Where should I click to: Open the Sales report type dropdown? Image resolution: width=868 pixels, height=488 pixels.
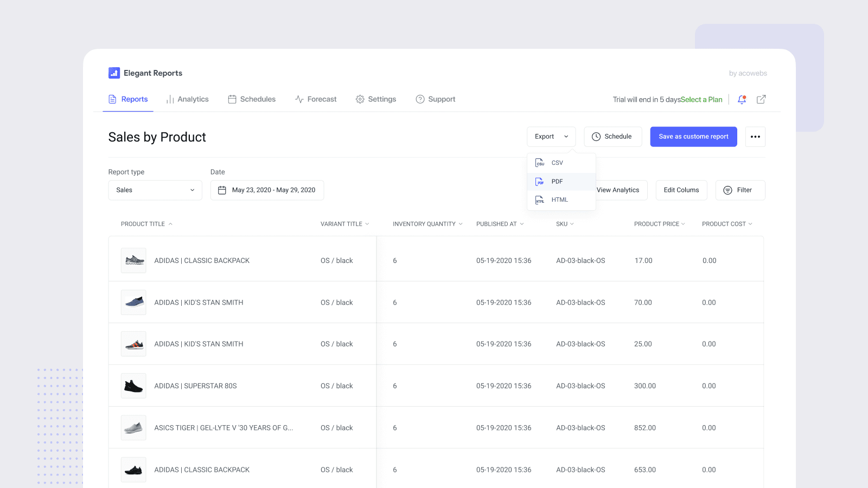tap(155, 190)
